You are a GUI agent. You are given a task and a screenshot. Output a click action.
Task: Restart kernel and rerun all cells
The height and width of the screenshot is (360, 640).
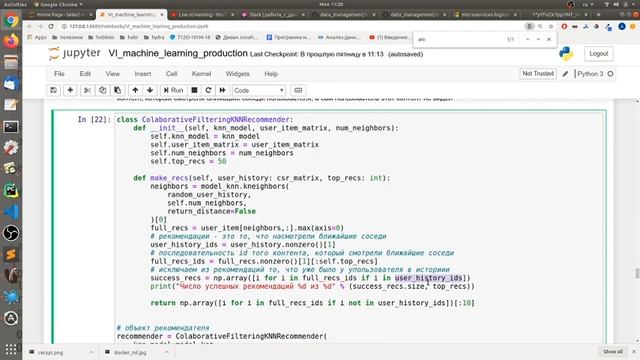pyautogui.click(x=222, y=90)
